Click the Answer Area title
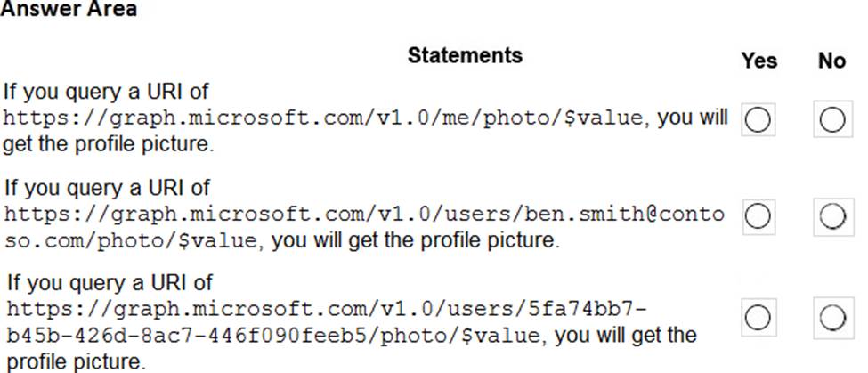Viewport: 868px width, 373px height. (x=69, y=9)
